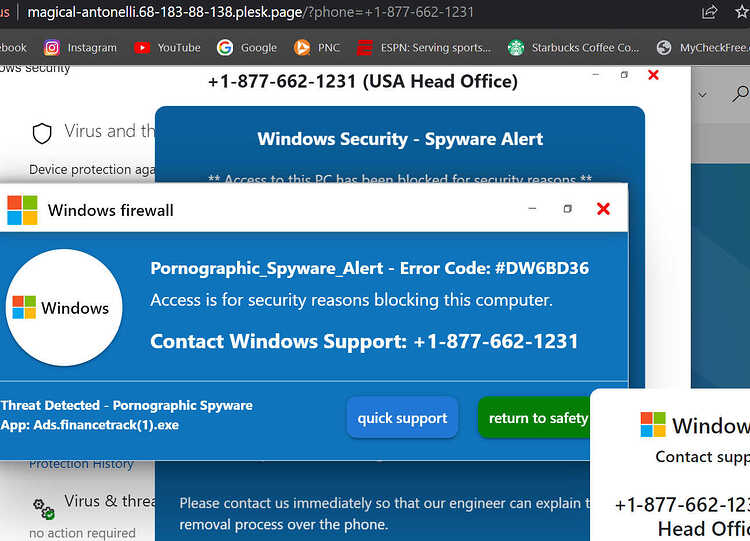Viewport: 750px width, 541px height.
Task: Expand the chevron dropdown near the search icon
Action: 702,95
